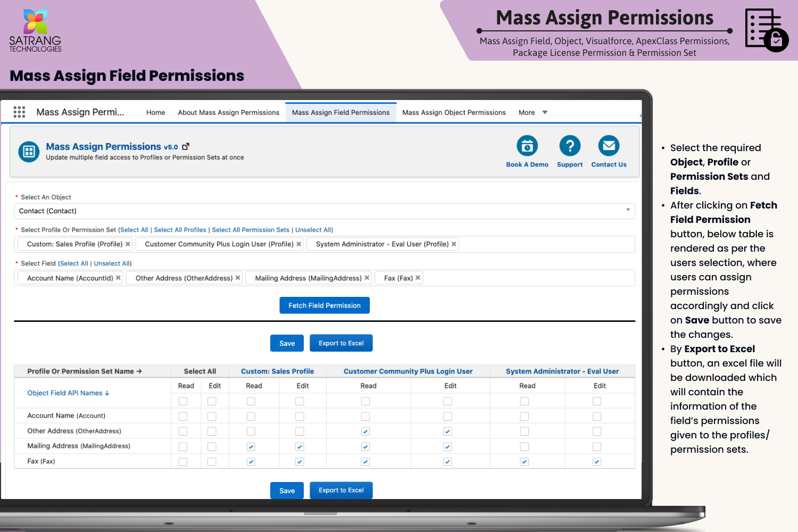Open Select Profile Or Permission Set field
Viewport: 798px width, 532px height.
pyautogui.click(x=543, y=244)
